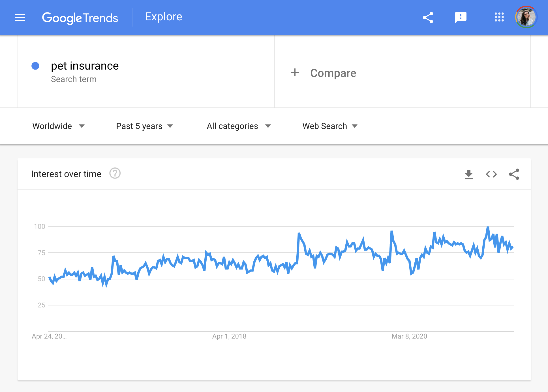Viewport: 548px width, 392px height.
Task: Open the send feedback icon
Action: (461, 18)
